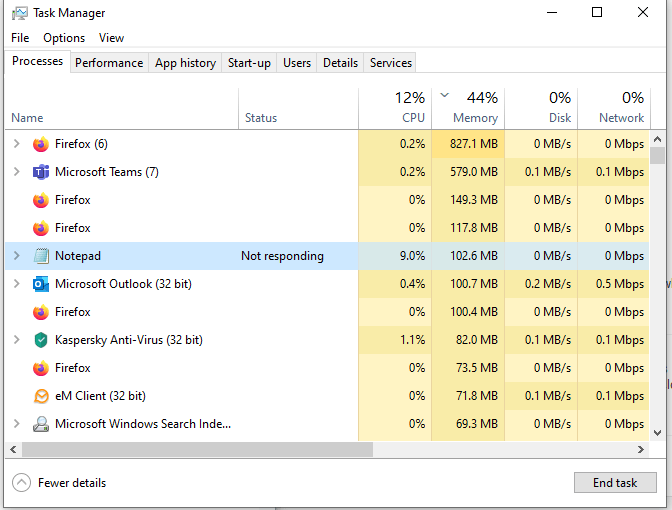This screenshot has height=510, width=672.
Task: Click the Fewer details label
Action: click(x=72, y=483)
